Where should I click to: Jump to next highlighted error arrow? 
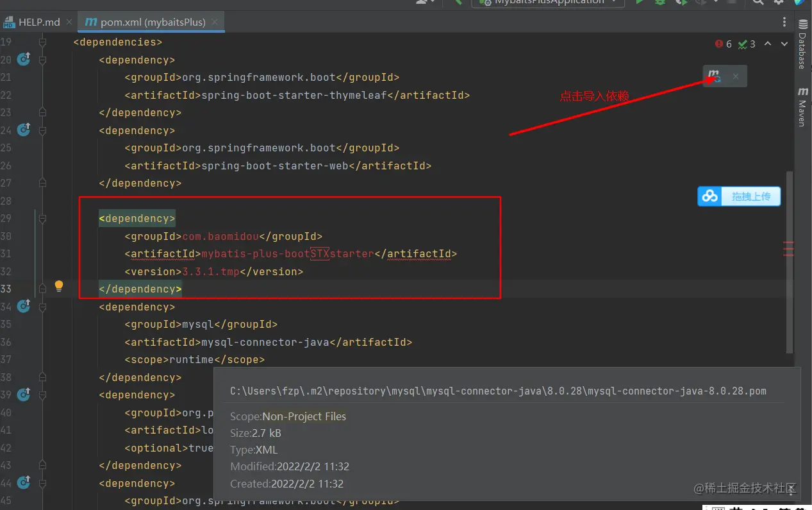point(784,44)
